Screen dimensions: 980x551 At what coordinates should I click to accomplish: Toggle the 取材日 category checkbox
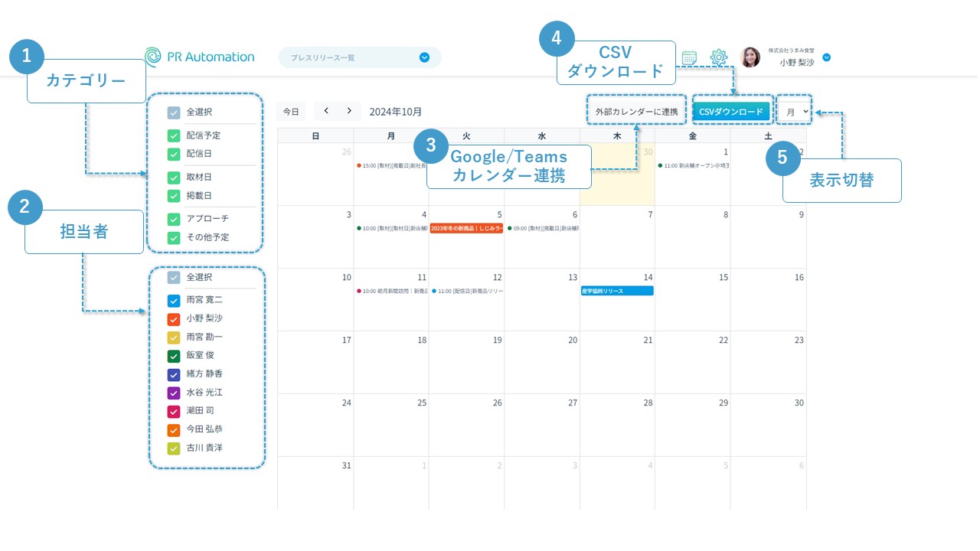point(174,178)
